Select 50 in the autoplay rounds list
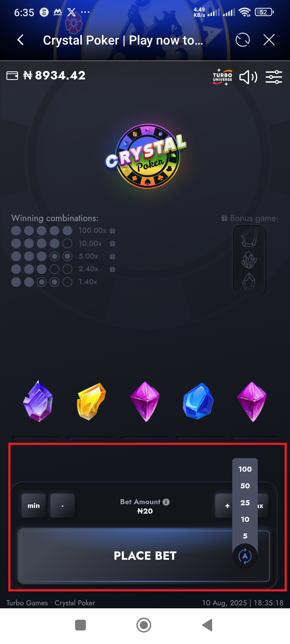The width and height of the screenshot is (290, 644). [x=245, y=486]
